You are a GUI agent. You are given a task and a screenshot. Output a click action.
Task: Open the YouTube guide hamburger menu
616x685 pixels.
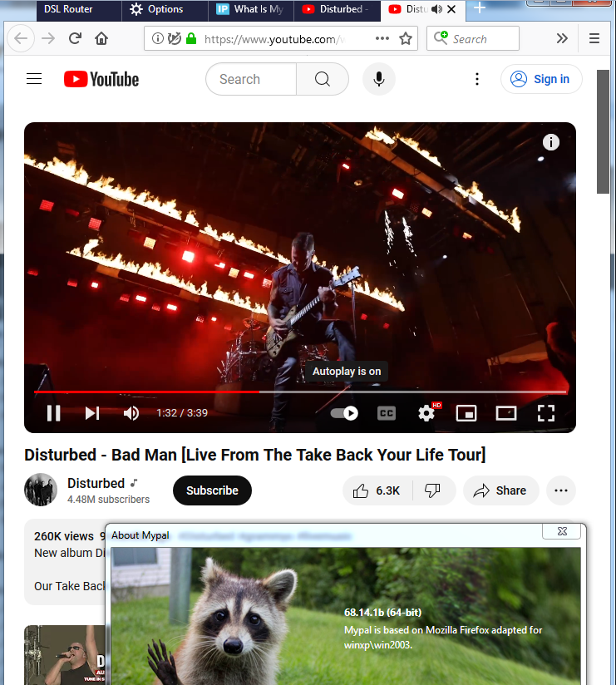pos(34,79)
